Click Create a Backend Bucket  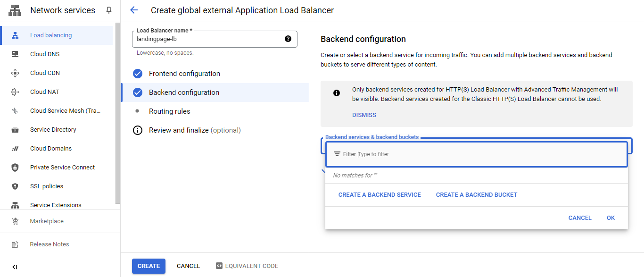point(476,195)
